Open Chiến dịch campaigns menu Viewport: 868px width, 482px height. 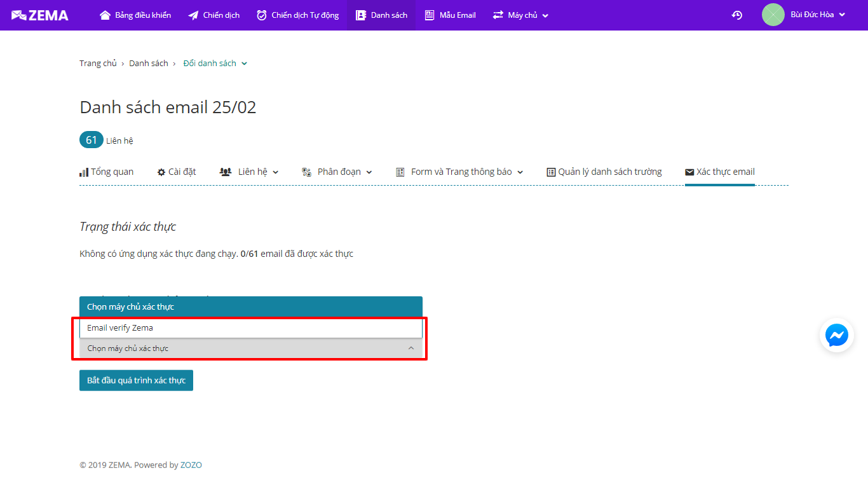(x=214, y=15)
